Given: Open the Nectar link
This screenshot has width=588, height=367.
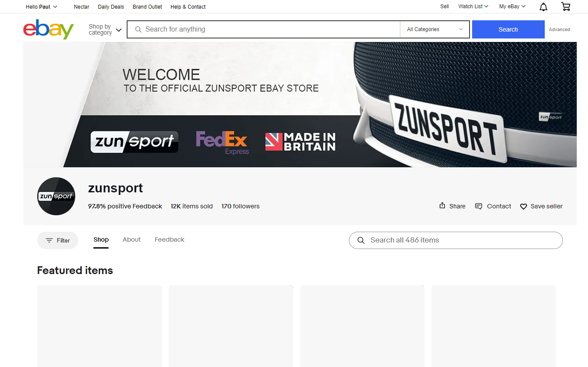Looking at the screenshot, I should pyautogui.click(x=81, y=7).
